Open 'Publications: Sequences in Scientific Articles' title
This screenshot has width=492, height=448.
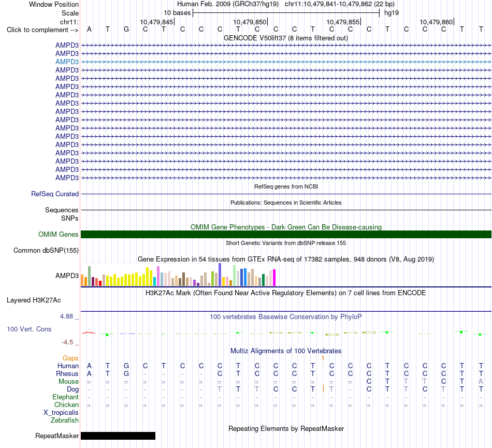point(286,203)
